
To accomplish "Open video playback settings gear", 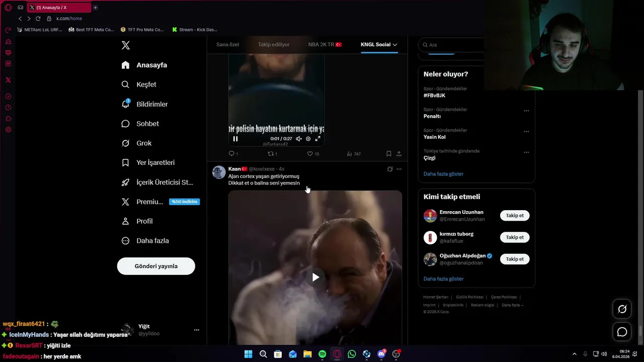I will (308, 139).
